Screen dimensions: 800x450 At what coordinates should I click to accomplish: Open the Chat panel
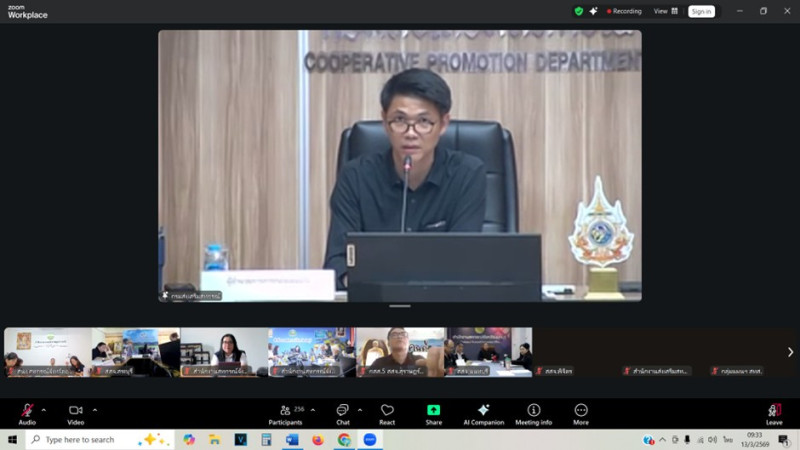342,411
